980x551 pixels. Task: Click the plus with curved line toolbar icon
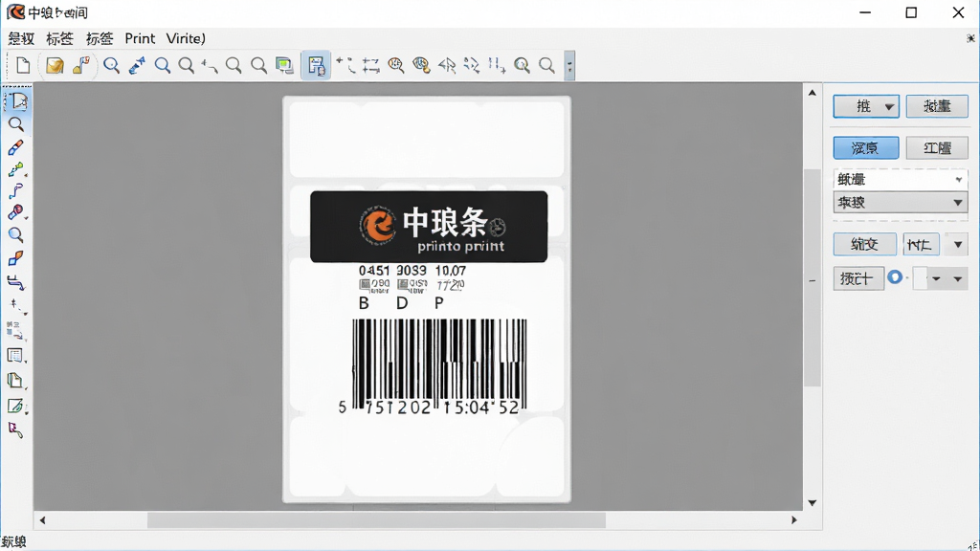click(x=345, y=65)
